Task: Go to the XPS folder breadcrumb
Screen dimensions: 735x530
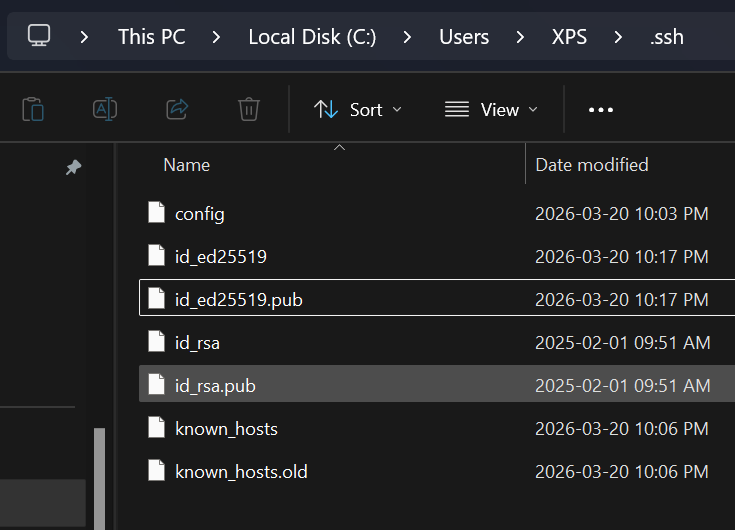Action: coord(569,37)
